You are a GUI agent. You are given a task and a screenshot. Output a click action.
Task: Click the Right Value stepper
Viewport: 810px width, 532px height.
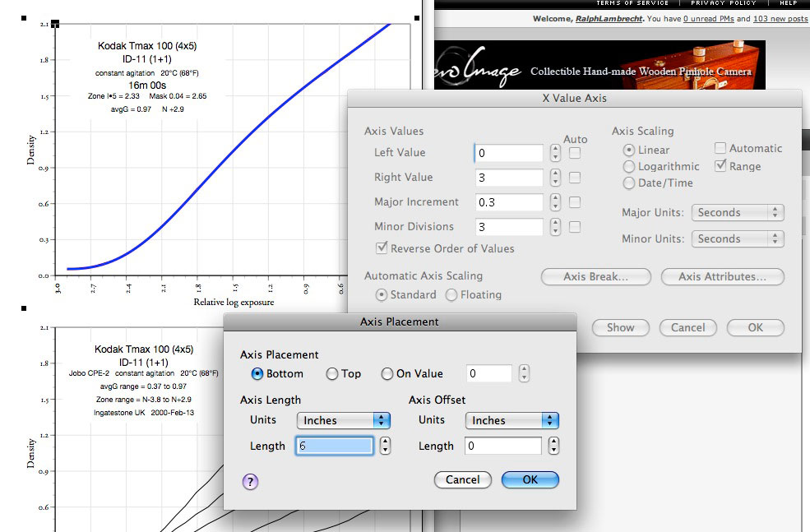tap(555, 177)
